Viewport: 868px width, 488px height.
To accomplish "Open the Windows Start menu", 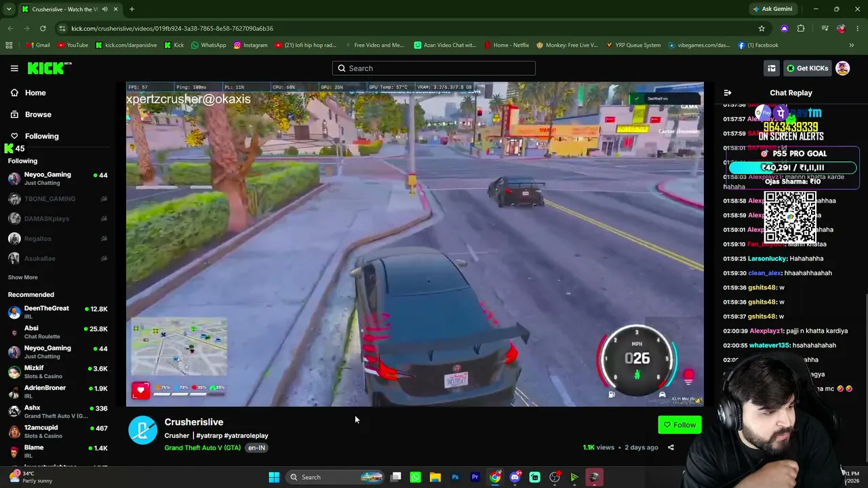I will click(274, 477).
